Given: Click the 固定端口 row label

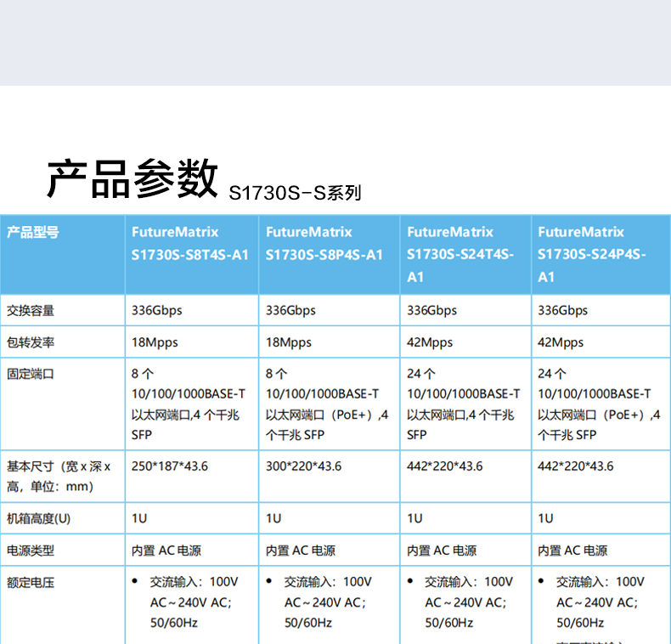Looking at the screenshot, I should click(x=31, y=374).
